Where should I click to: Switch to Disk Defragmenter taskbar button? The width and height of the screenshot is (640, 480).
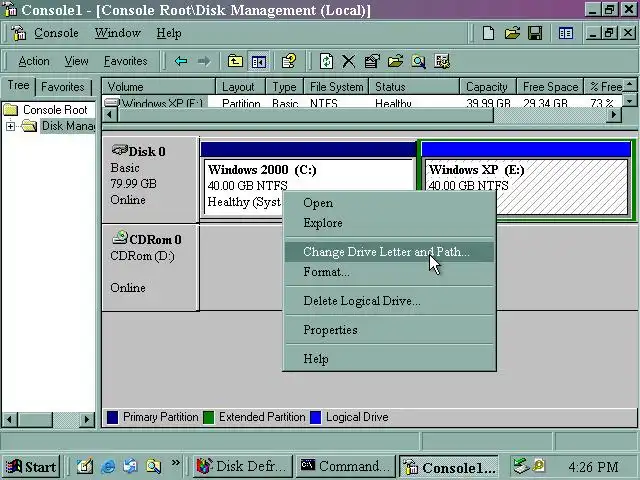click(243, 467)
